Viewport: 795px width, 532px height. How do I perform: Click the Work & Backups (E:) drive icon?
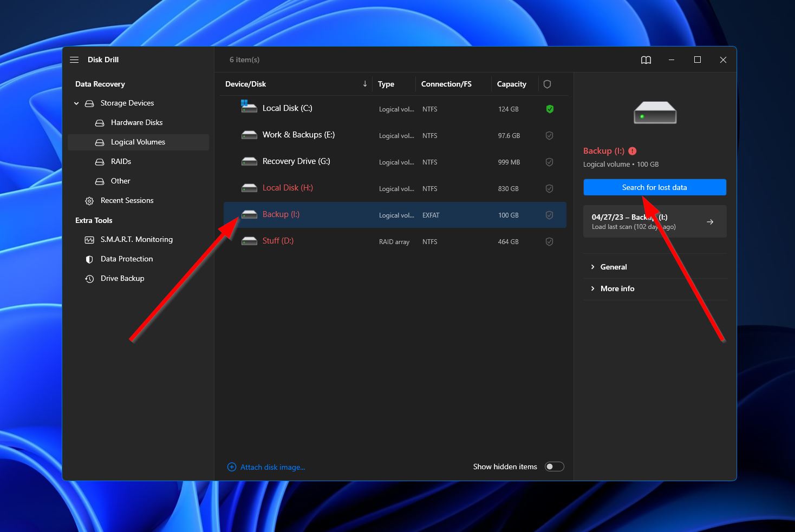249,135
